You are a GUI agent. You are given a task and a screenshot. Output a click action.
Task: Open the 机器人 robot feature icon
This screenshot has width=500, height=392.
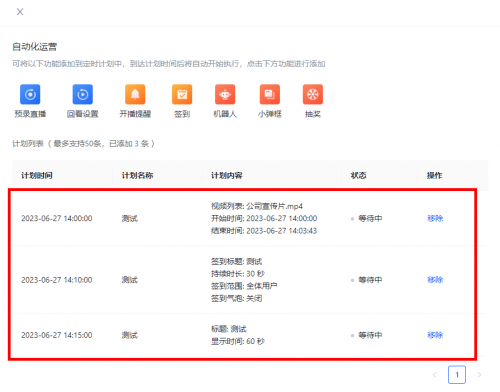pyautogui.click(x=225, y=94)
